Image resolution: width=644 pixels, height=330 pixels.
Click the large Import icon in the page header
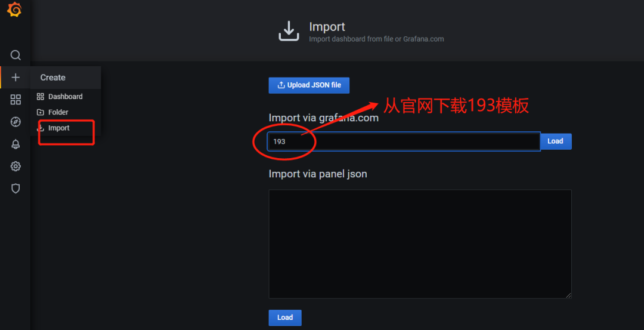(x=289, y=31)
